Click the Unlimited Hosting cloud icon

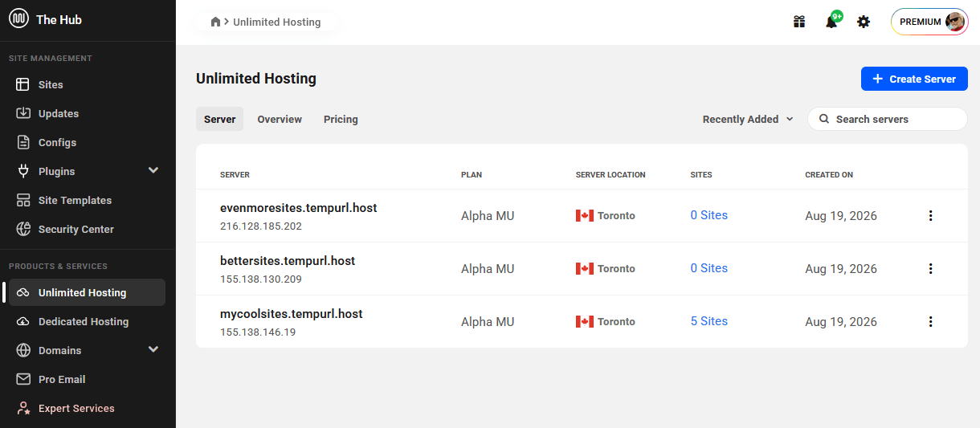pos(23,292)
